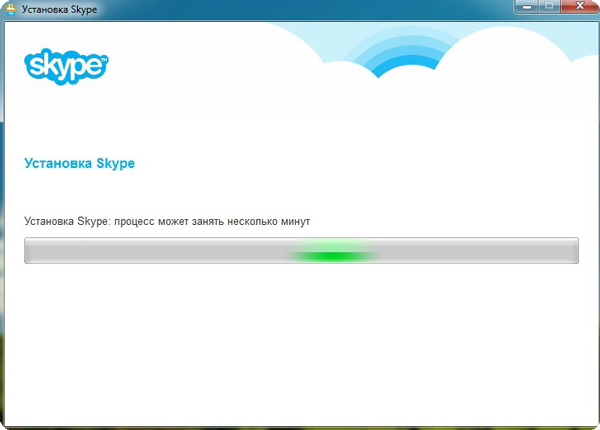Minimize the Установка Skype window
600x430 pixels.
click(527, 7)
